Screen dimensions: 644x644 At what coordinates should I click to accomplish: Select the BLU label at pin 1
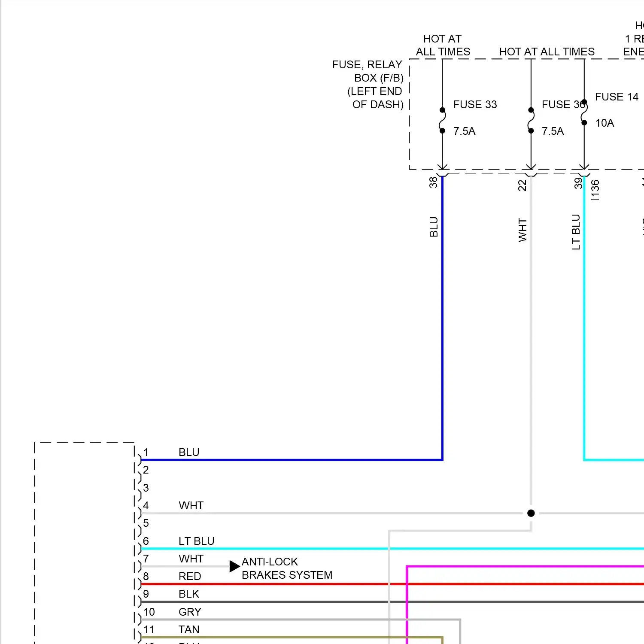click(x=189, y=453)
